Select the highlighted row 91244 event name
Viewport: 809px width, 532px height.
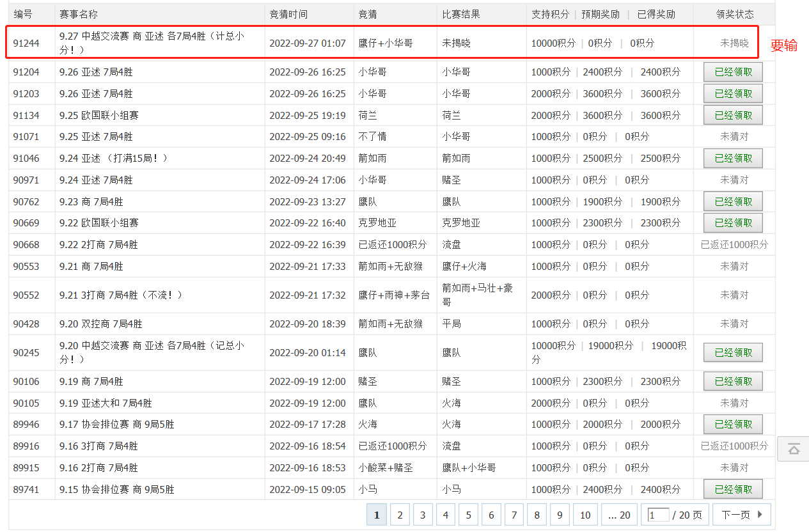coord(152,43)
